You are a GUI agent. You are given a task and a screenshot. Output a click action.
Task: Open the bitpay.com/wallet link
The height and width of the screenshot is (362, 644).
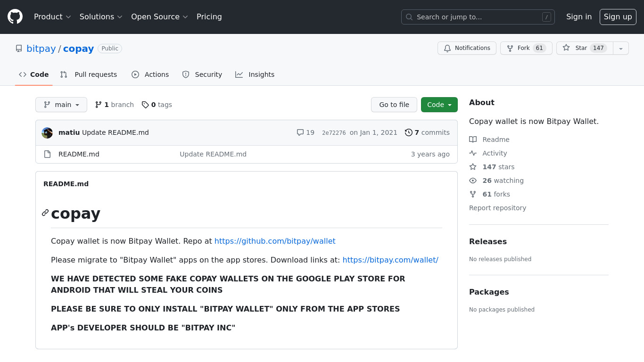tap(390, 260)
